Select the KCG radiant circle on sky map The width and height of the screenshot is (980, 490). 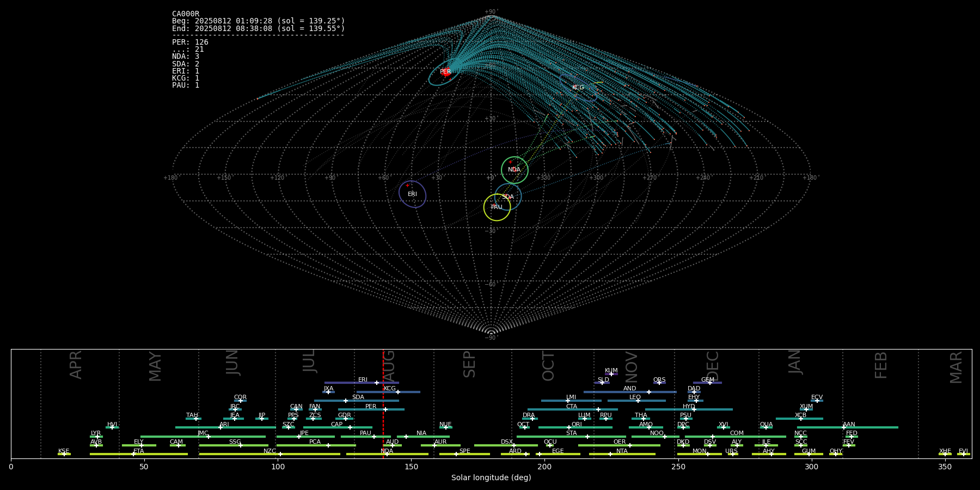coord(578,87)
